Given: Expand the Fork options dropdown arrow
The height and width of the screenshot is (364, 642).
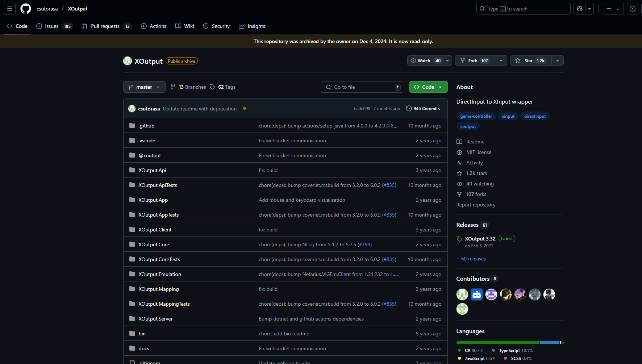Looking at the screenshot, I should click(x=501, y=60).
